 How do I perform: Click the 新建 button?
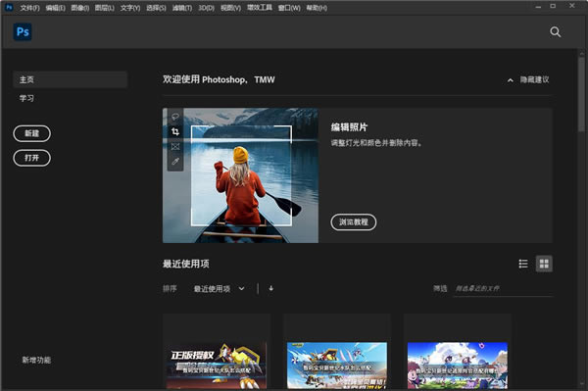click(x=32, y=133)
